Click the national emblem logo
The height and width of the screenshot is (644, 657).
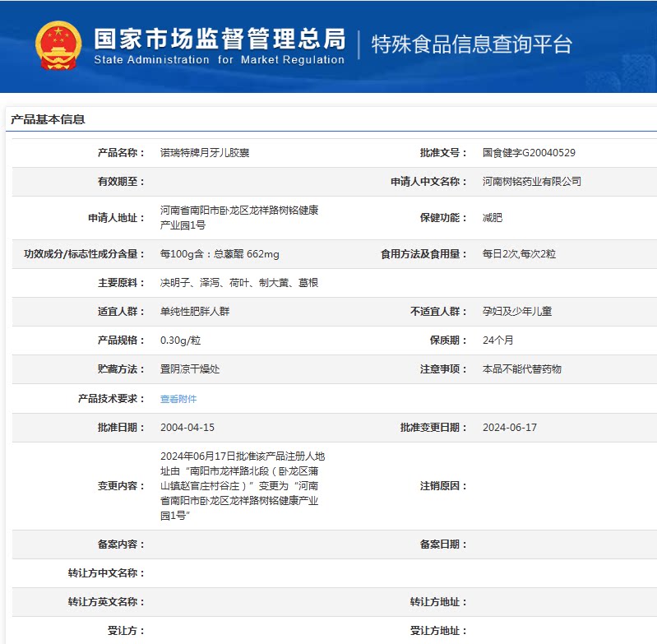[x=58, y=45]
